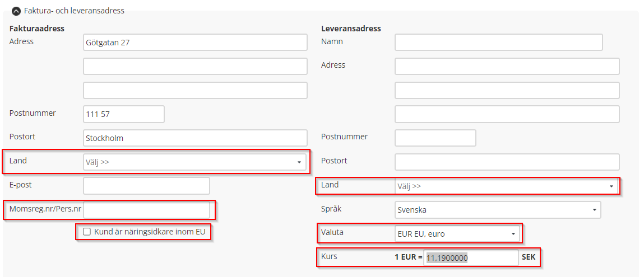Click the first Leveransadress Adress field
Viewport: 644px width, 277px height.
click(507, 67)
